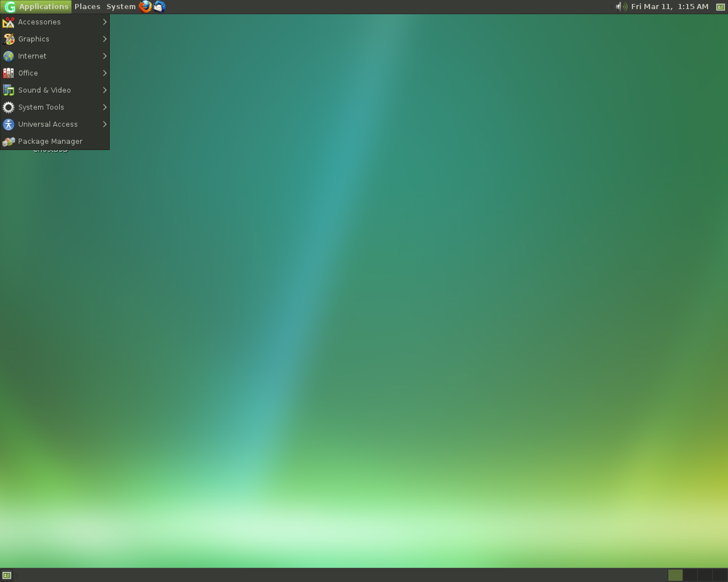Click the top-right panel window icon

click(x=720, y=7)
